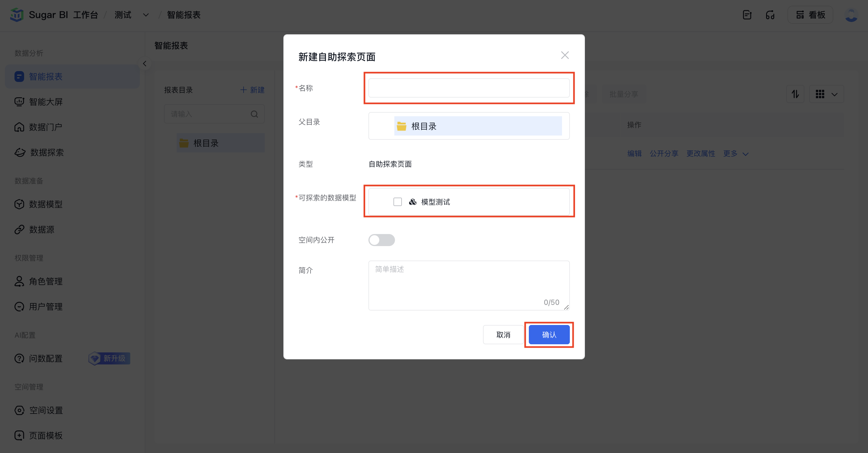
Task: Focus the 名称 input field
Action: point(469,88)
